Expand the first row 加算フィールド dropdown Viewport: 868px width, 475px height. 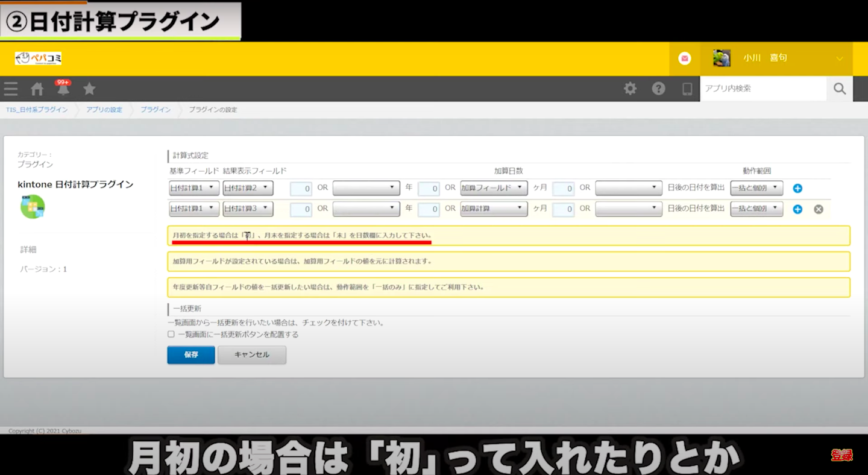click(x=494, y=189)
